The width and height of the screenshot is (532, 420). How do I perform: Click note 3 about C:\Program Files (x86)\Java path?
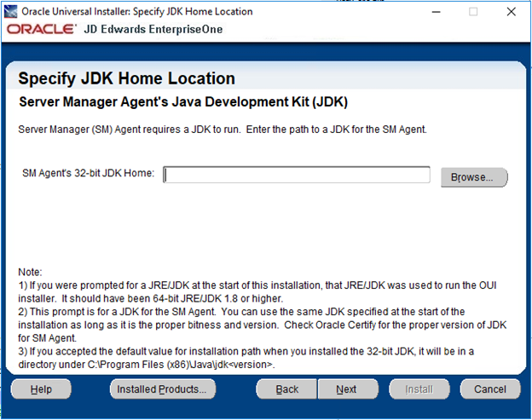pyautogui.click(x=246, y=358)
